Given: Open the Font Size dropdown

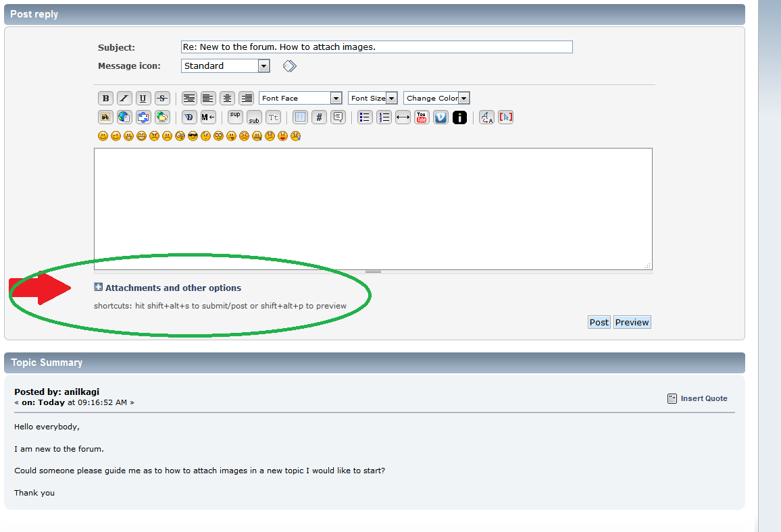Looking at the screenshot, I should tap(372, 98).
